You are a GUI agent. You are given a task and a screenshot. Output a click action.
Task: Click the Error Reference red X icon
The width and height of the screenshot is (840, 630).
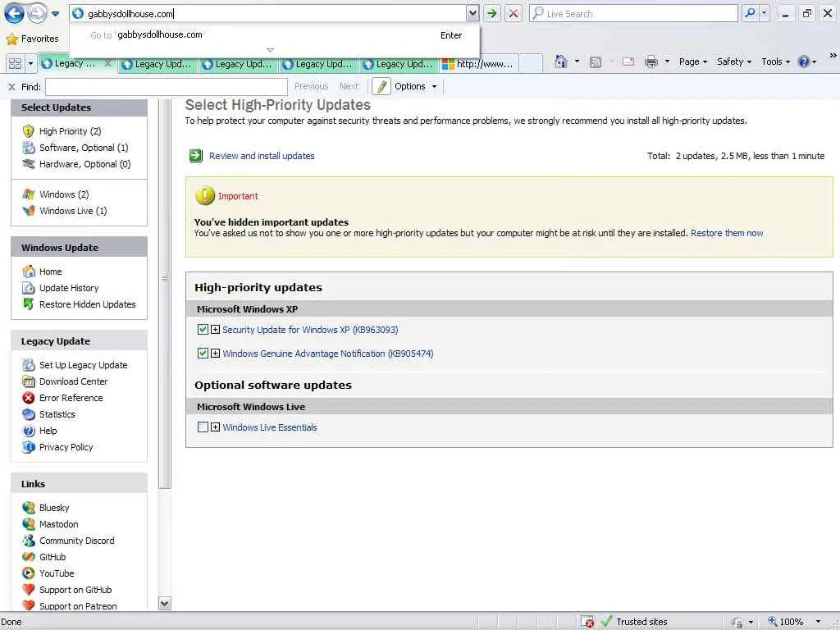coord(29,398)
